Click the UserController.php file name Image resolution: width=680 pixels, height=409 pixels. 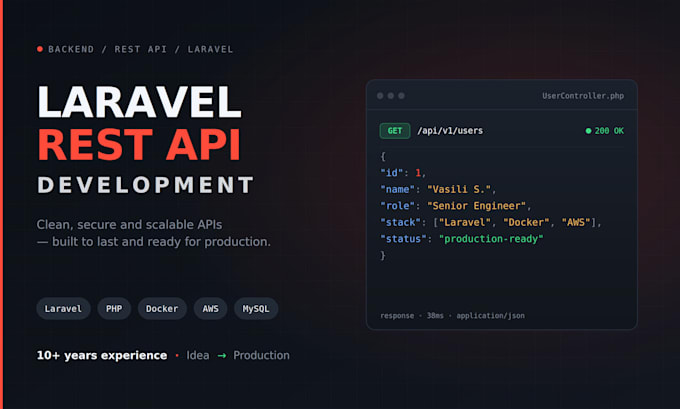pos(583,95)
